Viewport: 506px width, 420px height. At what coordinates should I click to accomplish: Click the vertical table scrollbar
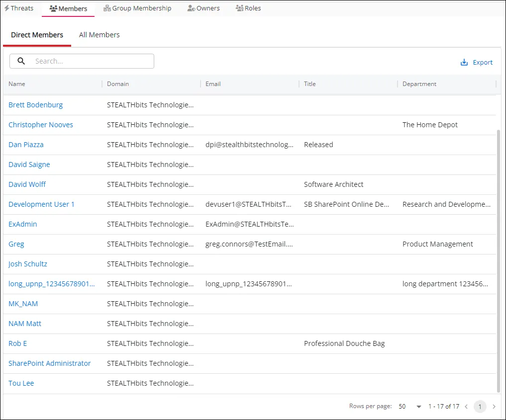[499, 261]
